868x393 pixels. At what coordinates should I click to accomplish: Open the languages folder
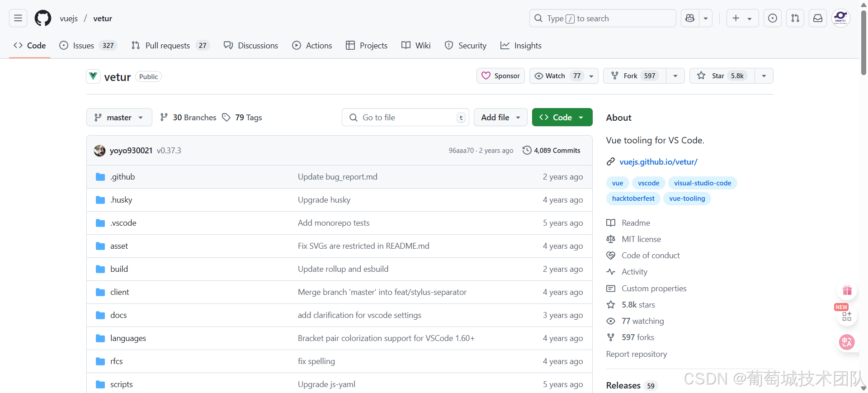point(128,338)
